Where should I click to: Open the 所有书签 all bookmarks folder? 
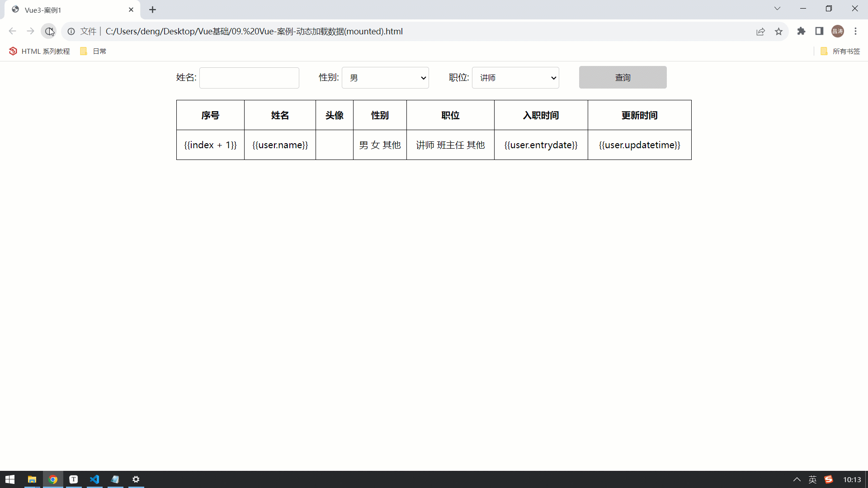point(840,51)
